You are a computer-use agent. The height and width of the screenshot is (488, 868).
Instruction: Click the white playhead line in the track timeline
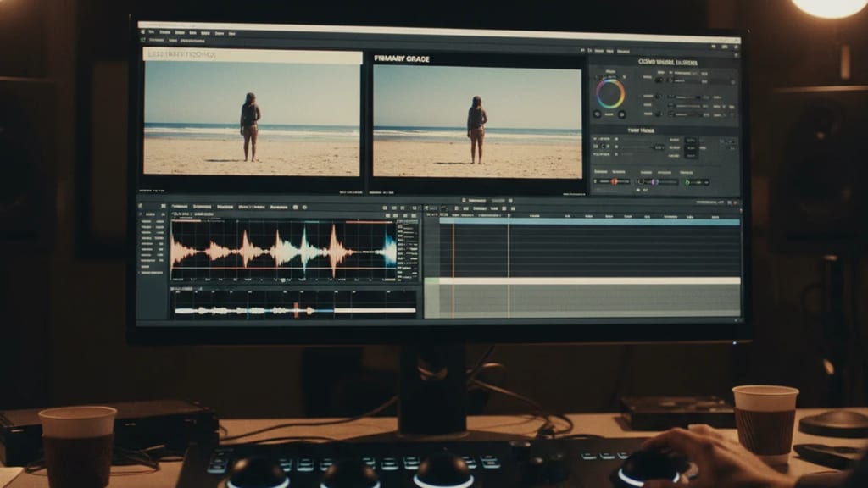pyautogui.click(x=509, y=267)
